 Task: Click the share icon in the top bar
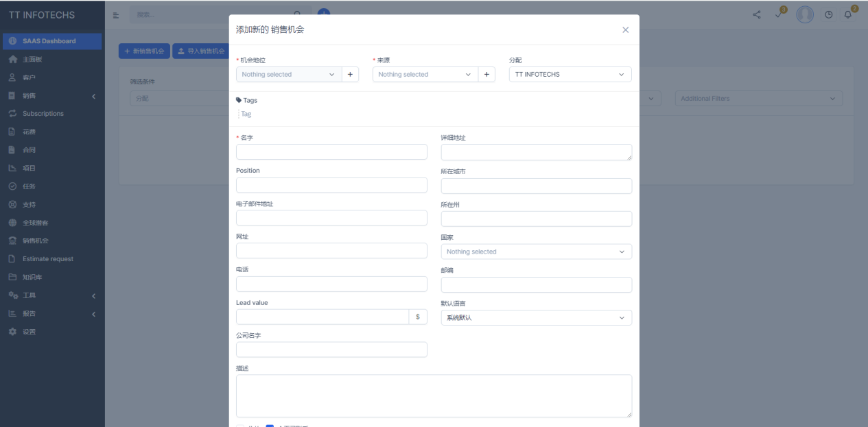(x=757, y=14)
